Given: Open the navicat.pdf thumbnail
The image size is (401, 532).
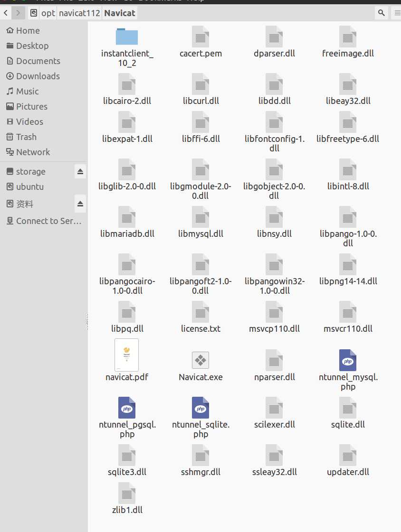Looking at the screenshot, I should 127,355.
